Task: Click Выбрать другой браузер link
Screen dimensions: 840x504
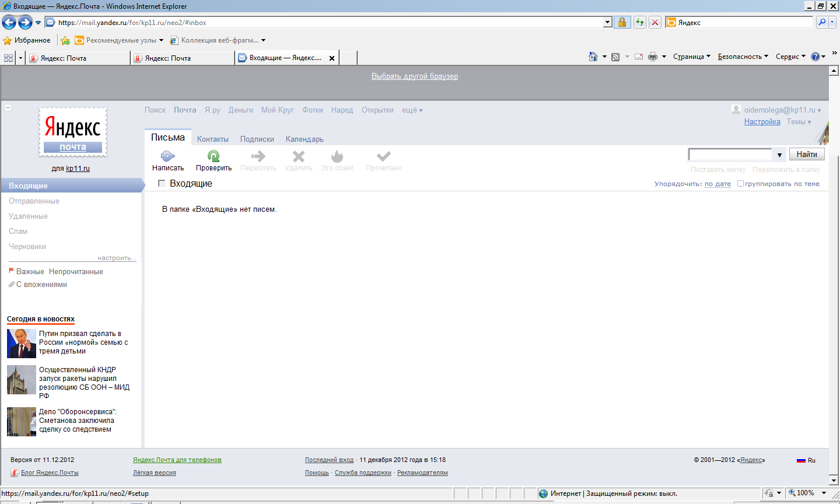Action: [415, 76]
